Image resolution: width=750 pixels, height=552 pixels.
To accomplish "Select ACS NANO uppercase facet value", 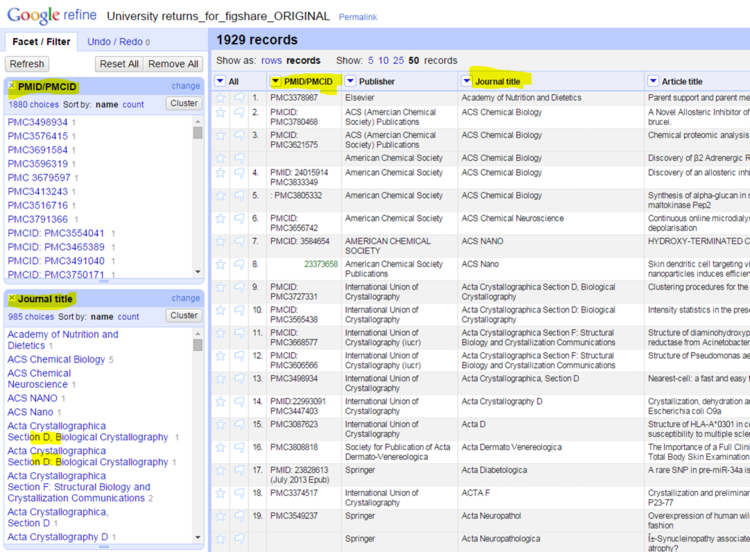I will pos(32,398).
